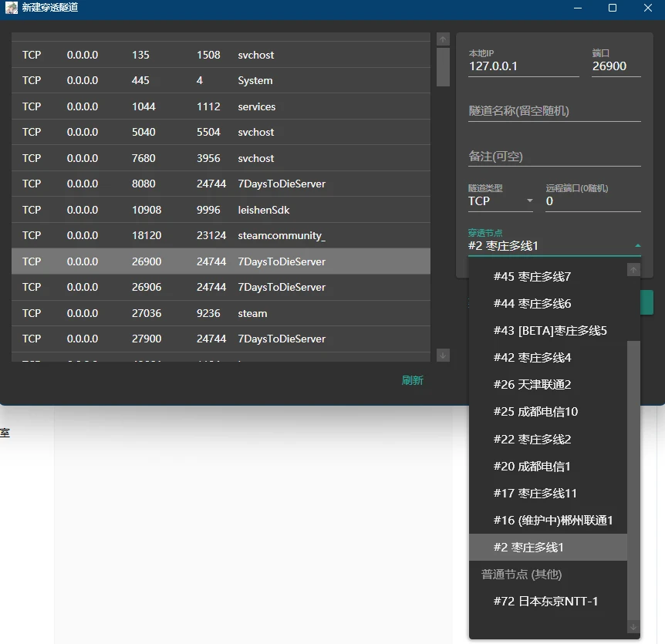Screen dimensions: 665x644
Task: Click the app icon in title bar
Action: 12,8
